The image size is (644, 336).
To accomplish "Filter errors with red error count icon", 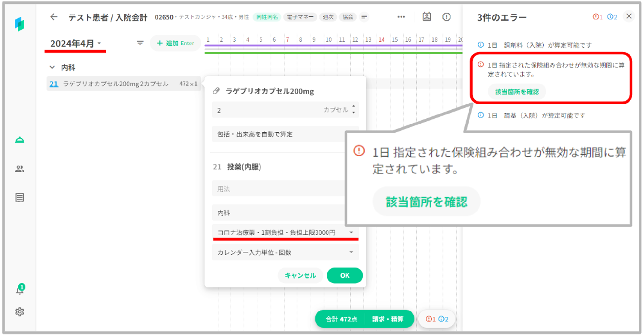I will (x=597, y=17).
